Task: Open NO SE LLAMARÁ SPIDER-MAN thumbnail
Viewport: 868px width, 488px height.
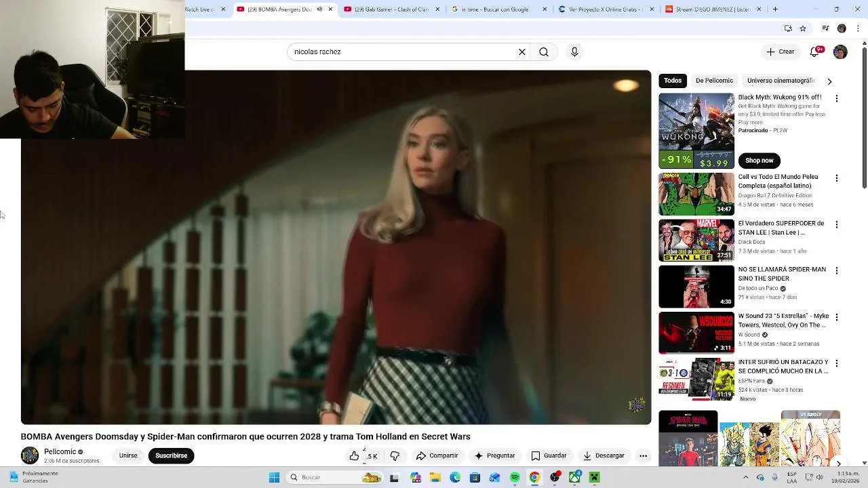Action: click(696, 286)
